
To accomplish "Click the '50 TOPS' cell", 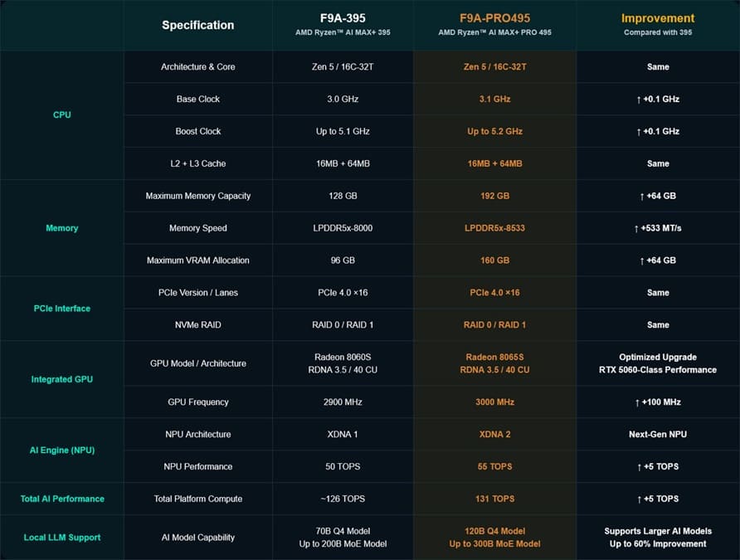I will (343, 466).
